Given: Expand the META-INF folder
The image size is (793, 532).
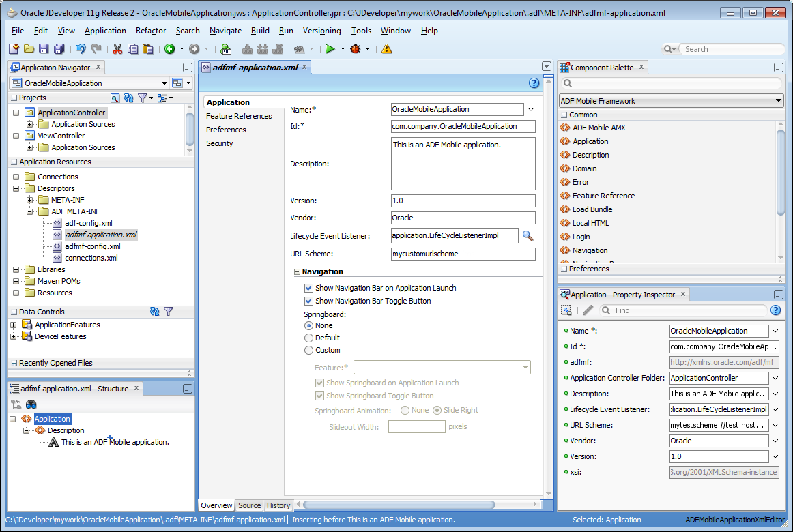Looking at the screenshot, I should tap(29, 200).
